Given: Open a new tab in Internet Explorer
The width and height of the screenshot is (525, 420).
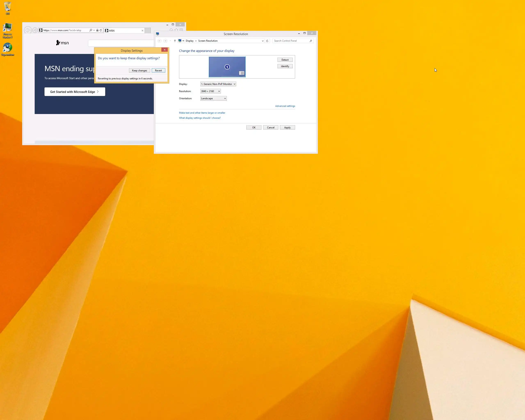Looking at the screenshot, I should pyautogui.click(x=148, y=31).
